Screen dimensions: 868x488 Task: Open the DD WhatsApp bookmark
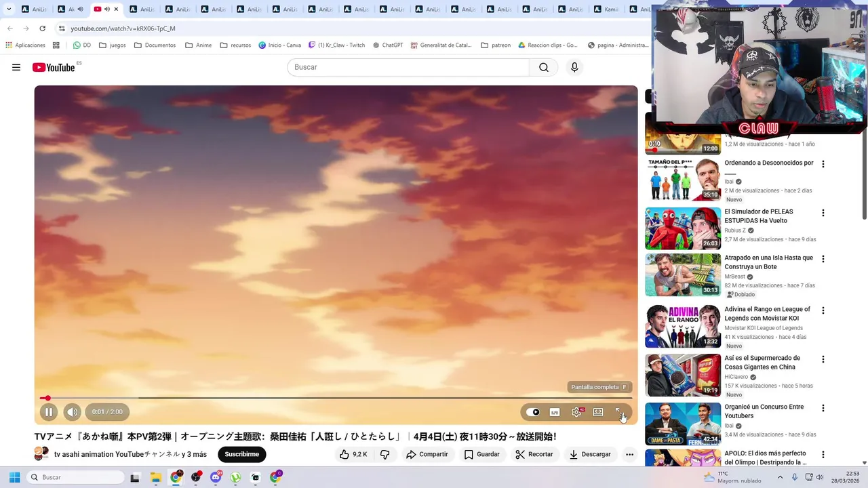82,45
